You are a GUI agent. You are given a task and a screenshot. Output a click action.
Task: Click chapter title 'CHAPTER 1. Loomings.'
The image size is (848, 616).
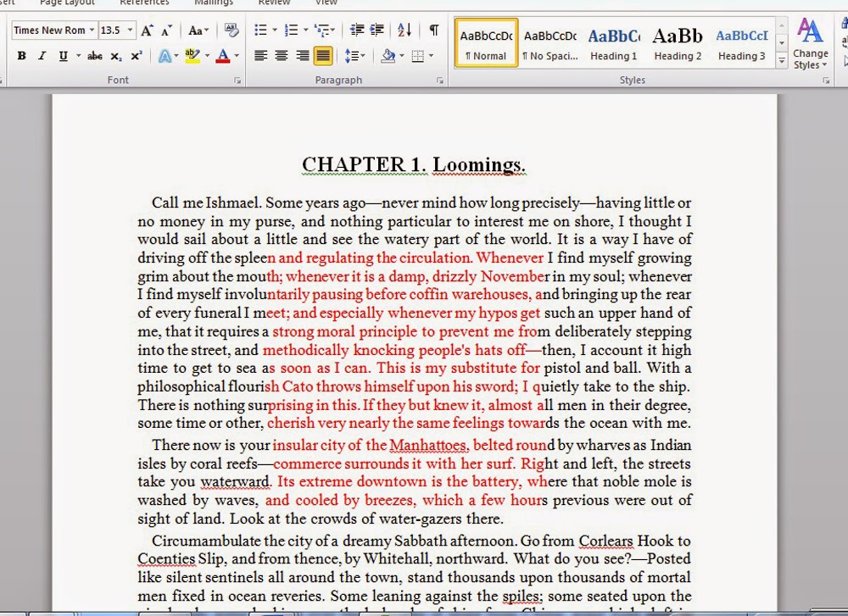pos(414,165)
